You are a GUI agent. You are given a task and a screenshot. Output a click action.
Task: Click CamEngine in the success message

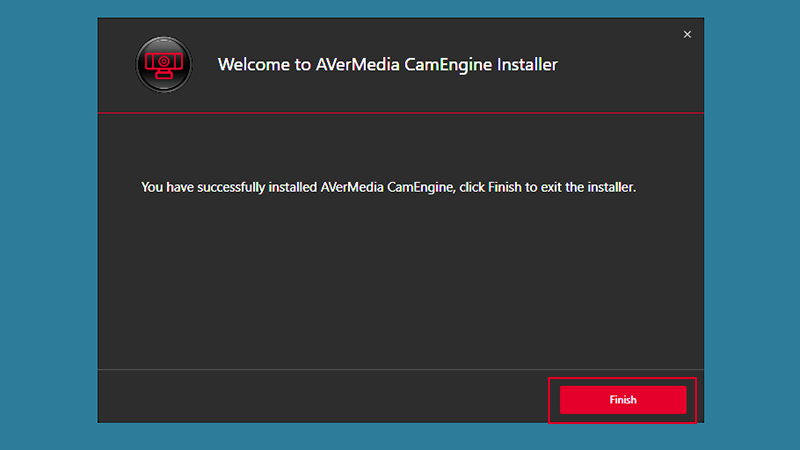coord(420,188)
